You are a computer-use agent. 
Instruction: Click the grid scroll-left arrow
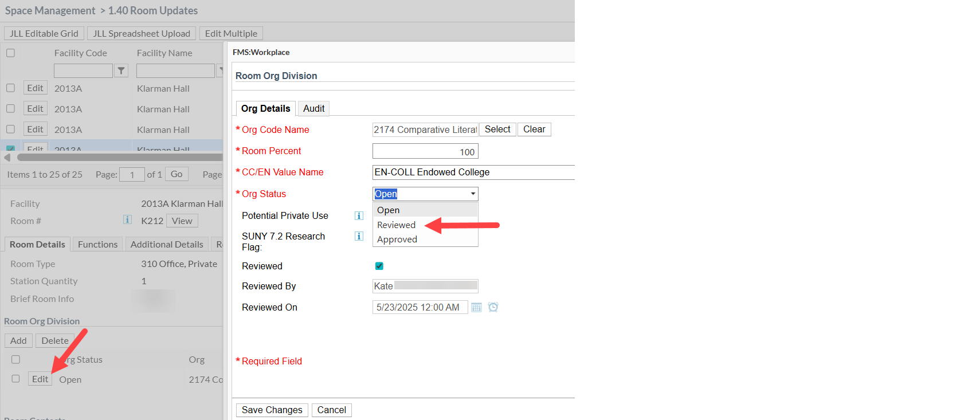(7, 157)
